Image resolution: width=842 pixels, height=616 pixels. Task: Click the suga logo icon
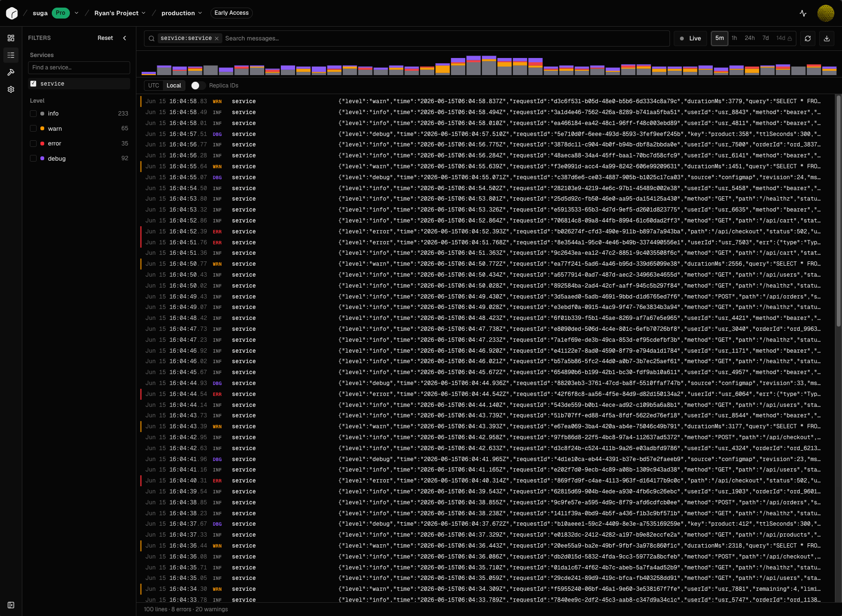point(12,13)
